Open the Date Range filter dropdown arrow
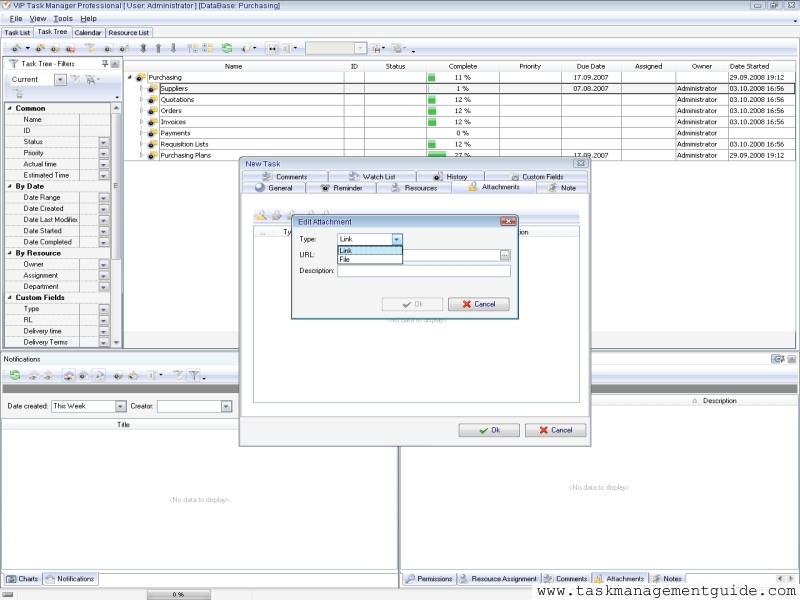800x600 pixels. point(104,197)
